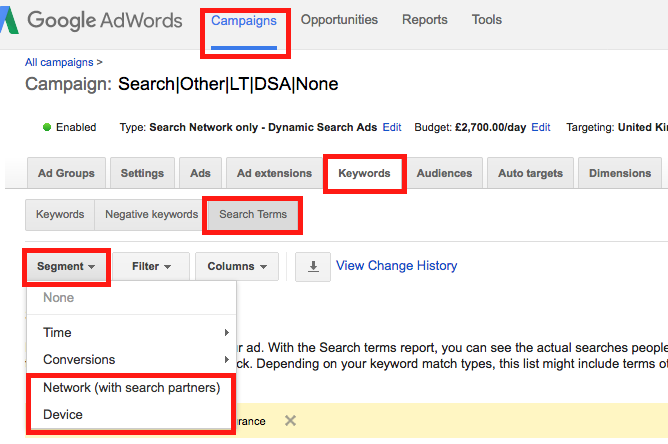Select Network (with search partners) segment
This screenshot has width=668, height=444.
click(x=131, y=388)
